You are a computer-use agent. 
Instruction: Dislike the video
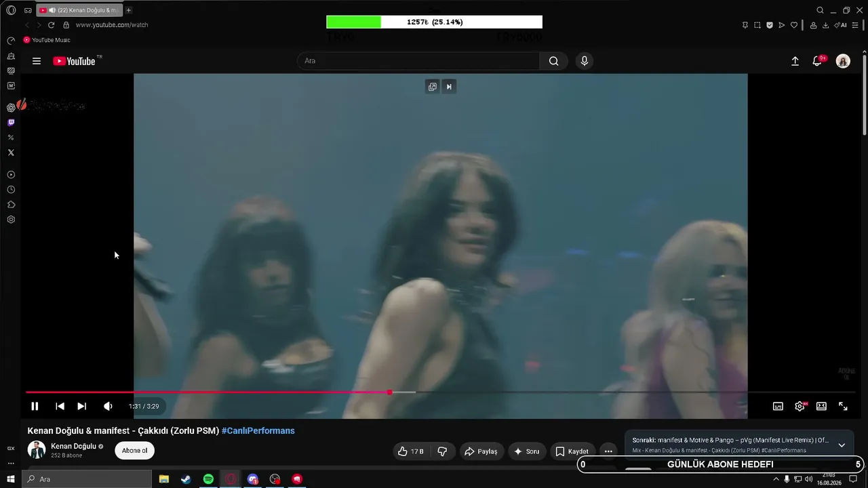coord(442,451)
